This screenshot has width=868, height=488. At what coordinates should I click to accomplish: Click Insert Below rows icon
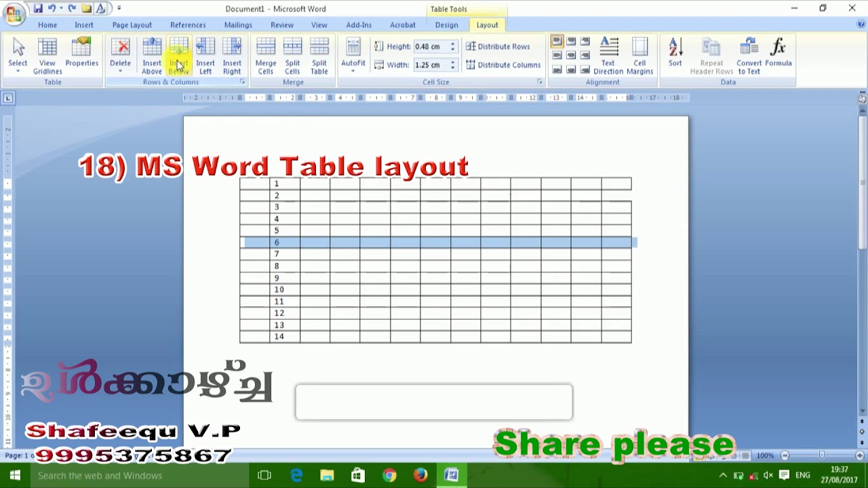pyautogui.click(x=178, y=56)
